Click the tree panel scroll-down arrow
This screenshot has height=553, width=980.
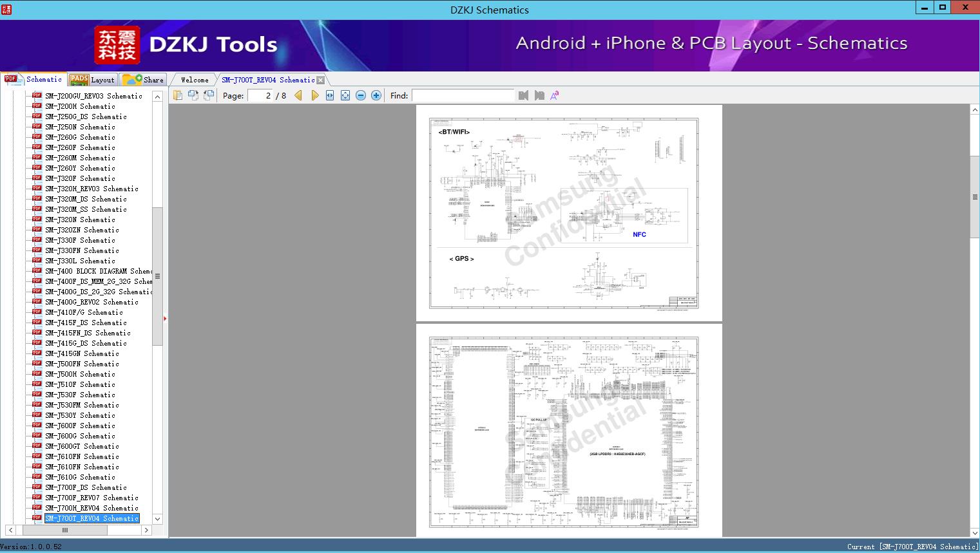point(157,519)
